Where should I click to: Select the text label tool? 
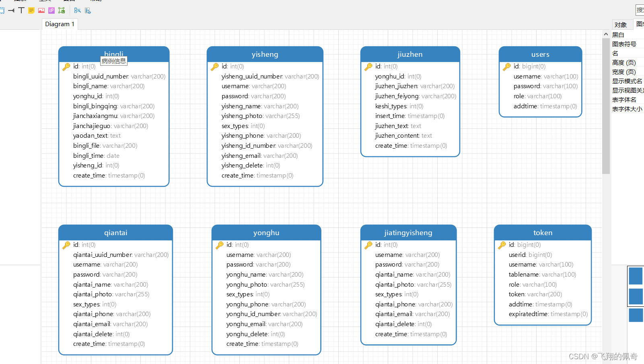tap(21, 10)
